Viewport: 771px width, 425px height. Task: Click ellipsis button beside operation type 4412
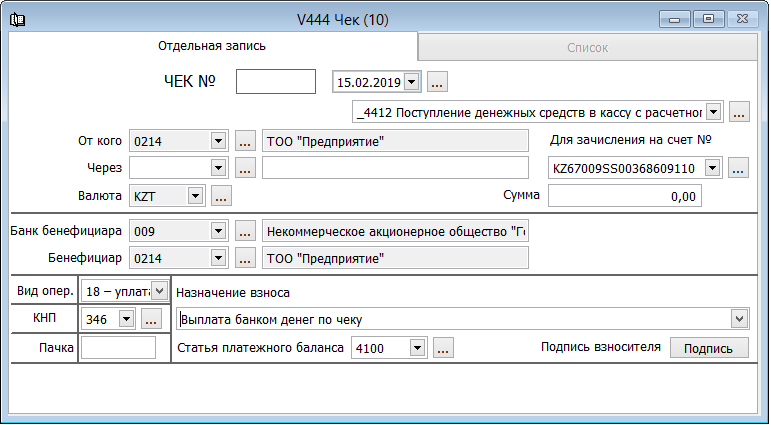pos(739,112)
